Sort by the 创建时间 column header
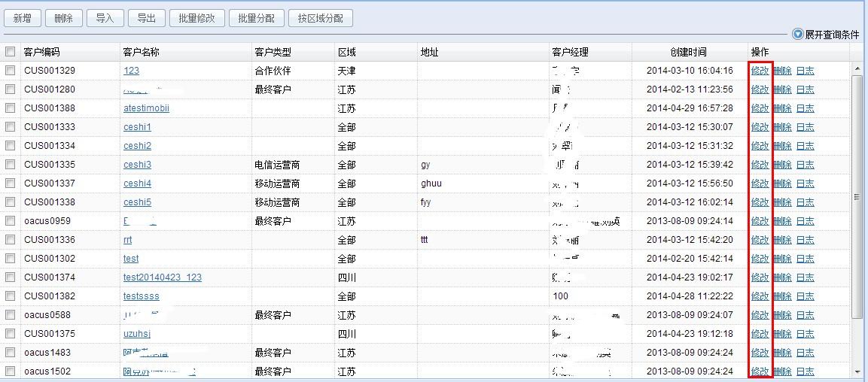The image size is (868, 382). [x=688, y=52]
